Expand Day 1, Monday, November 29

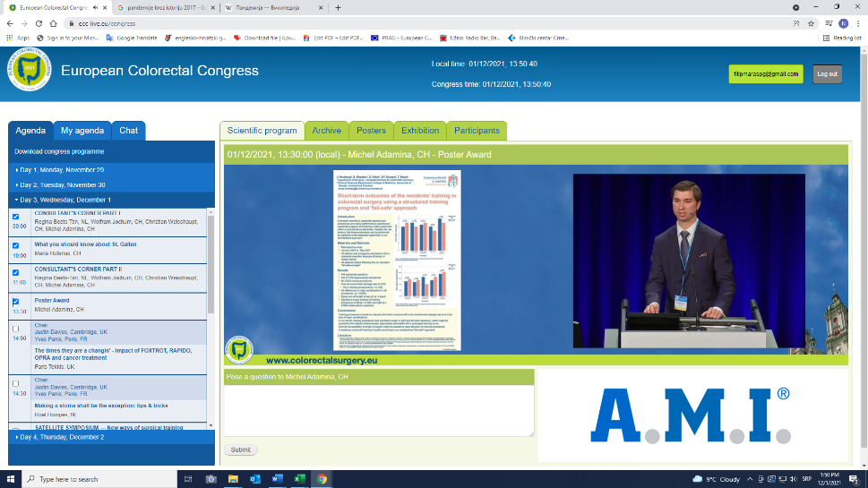[62, 169]
